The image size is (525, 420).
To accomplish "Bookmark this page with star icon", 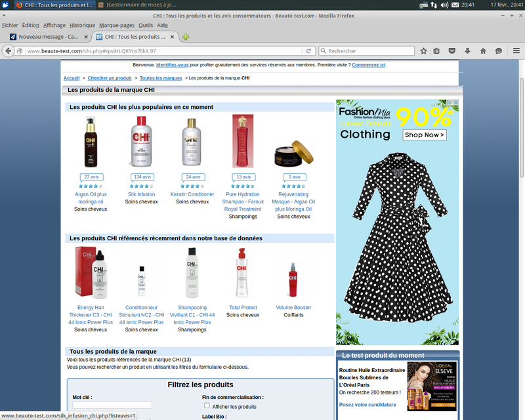I will tap(423, 51).
